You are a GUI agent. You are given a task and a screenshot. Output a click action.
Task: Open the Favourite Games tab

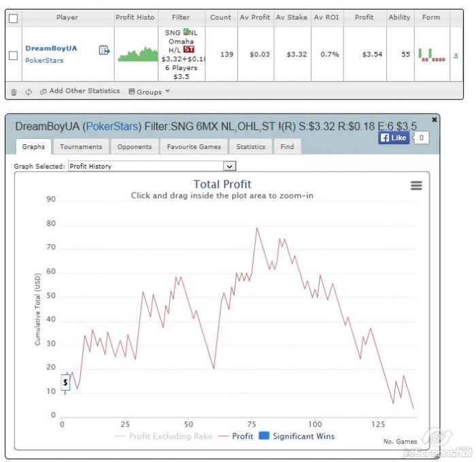pos(194,147)
